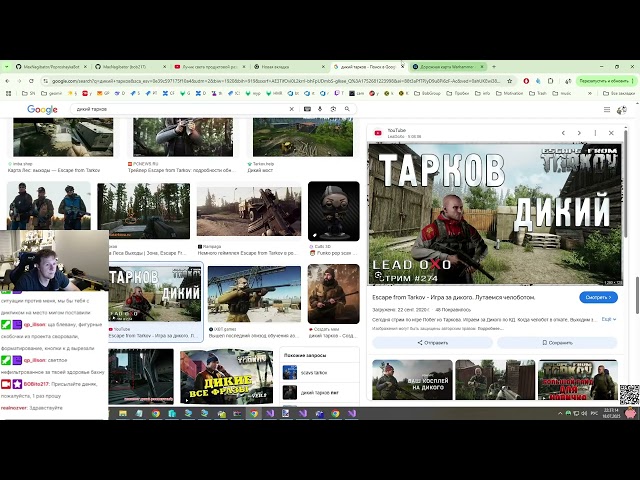Click the 'Отправить' share button

click(433, 343)
